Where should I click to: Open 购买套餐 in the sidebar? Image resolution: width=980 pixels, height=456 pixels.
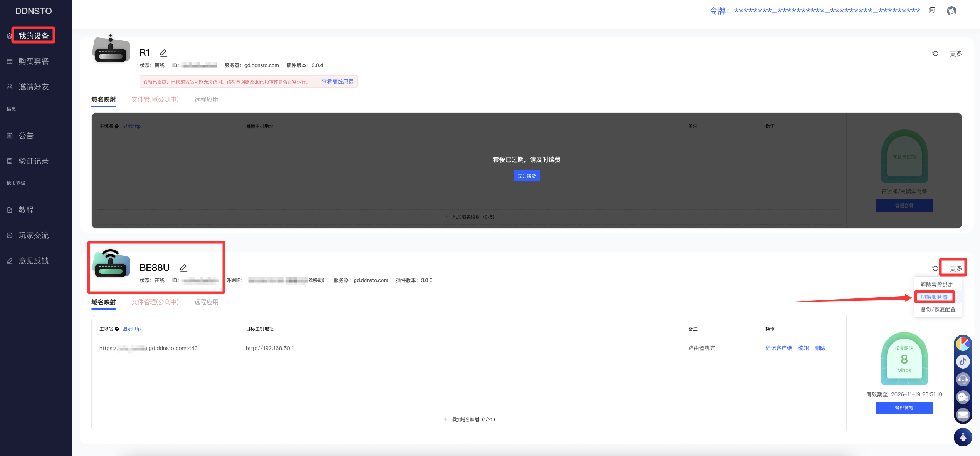(34, 61)
